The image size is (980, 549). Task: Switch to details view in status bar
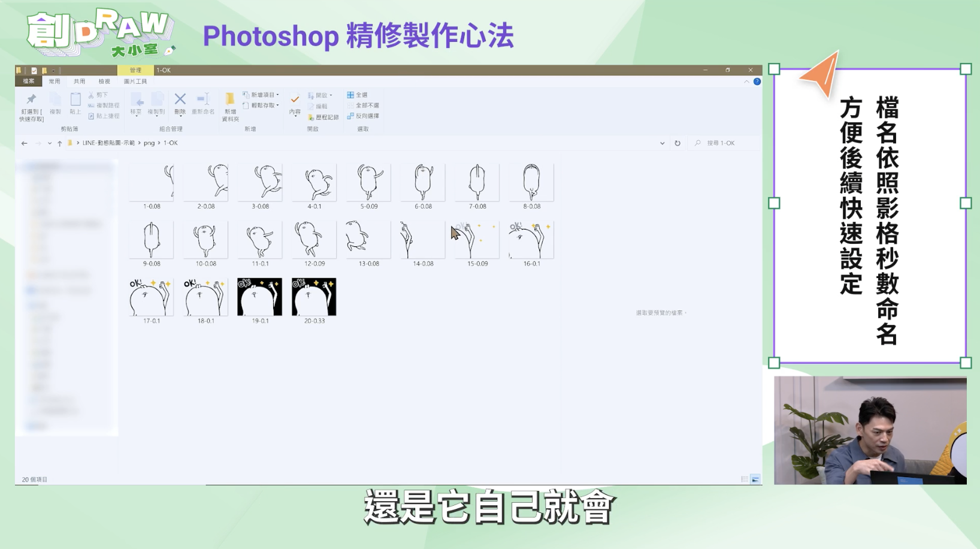745,479
